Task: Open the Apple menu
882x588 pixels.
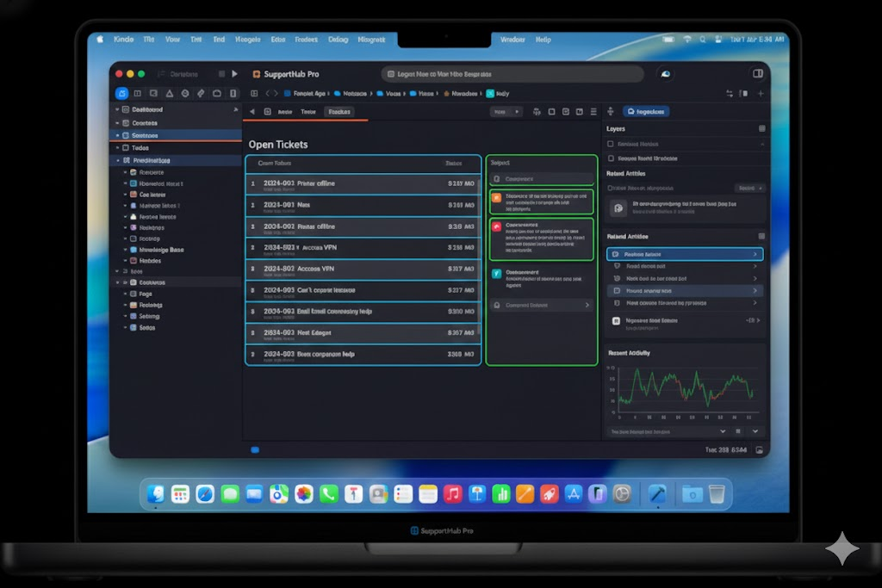Action: pyautogui.click(x=100, y=40)
